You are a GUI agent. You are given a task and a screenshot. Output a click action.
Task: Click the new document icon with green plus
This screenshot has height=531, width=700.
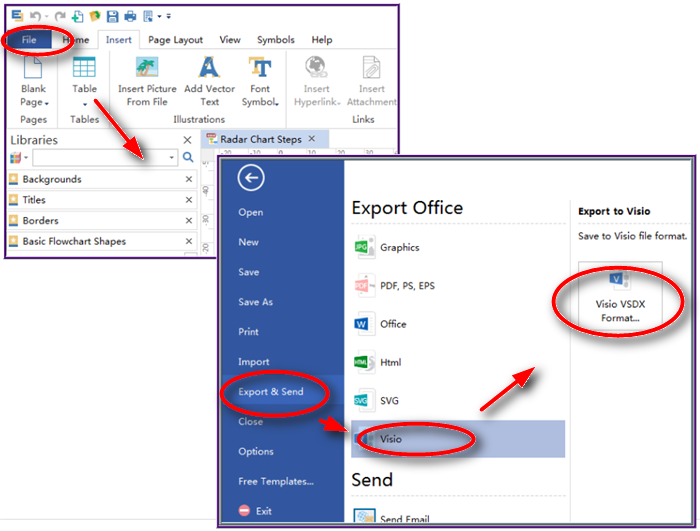pyautogui.click(x=78, y=17)
